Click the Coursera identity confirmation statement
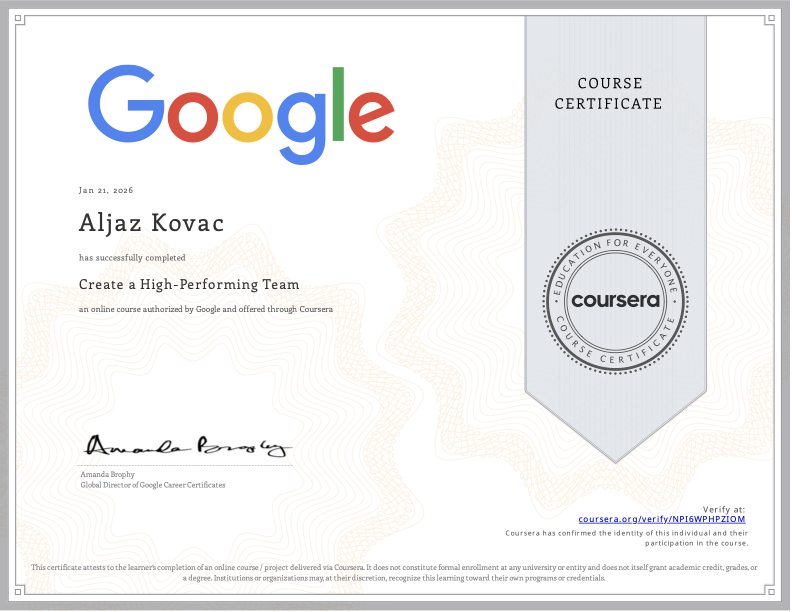 [627, 537]
